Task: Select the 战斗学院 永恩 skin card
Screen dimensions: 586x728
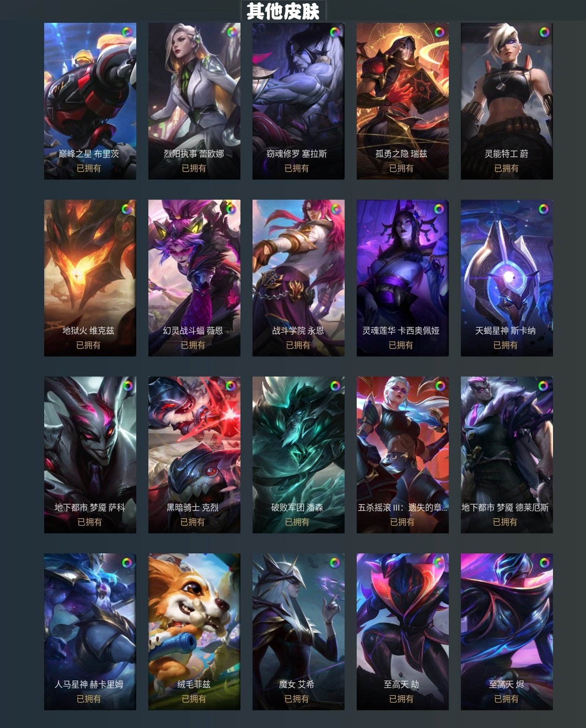Action: tap(299, 278)
